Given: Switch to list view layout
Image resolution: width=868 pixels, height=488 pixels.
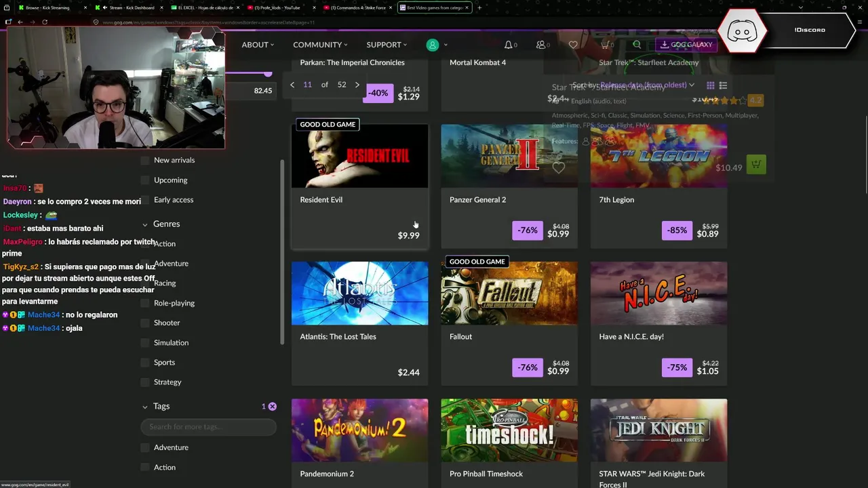Looking at the screenshot, I should click(723, 85).
